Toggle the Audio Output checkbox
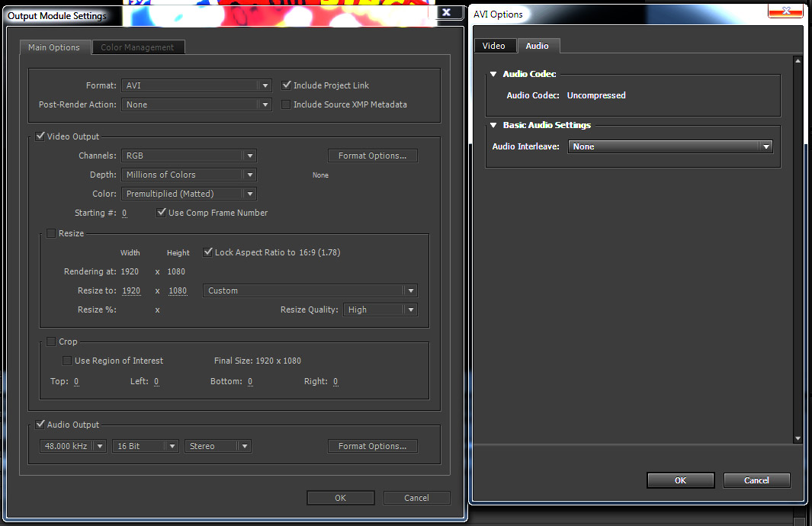 point(40,424)
